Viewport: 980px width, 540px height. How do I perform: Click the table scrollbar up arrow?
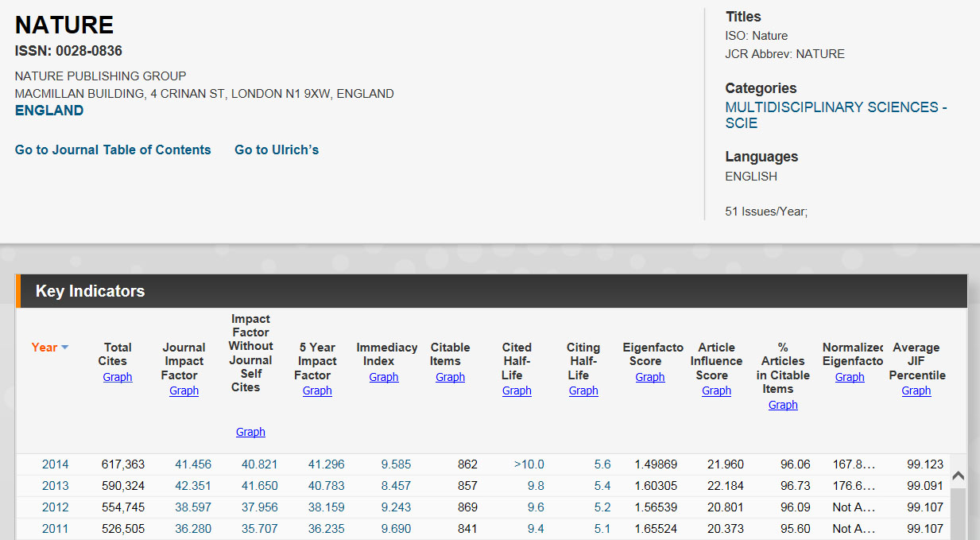point(958,476)
